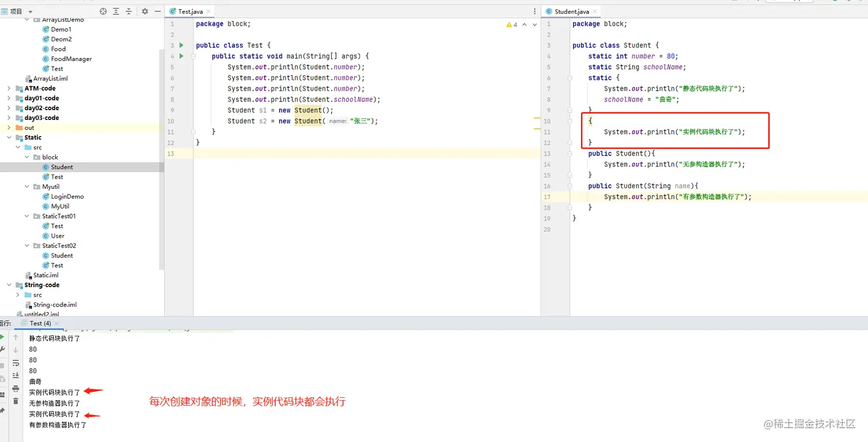Close the Test (4) run tab

point(57,323)
